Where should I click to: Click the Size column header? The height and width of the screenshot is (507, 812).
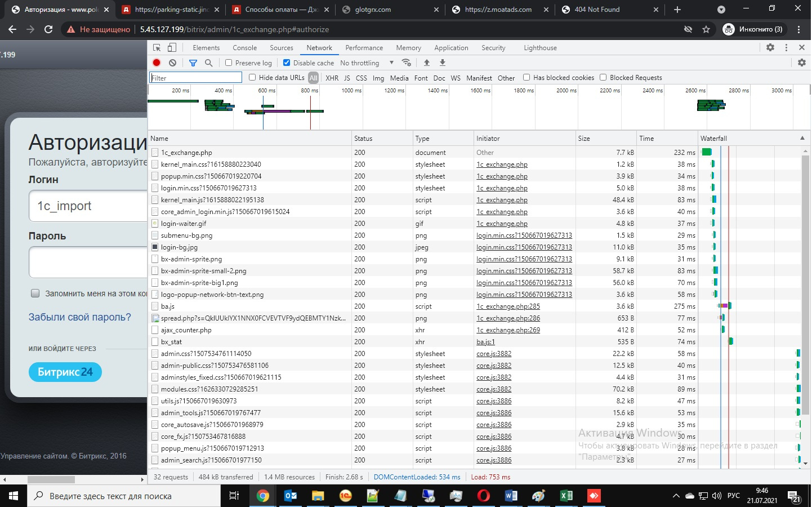click(606, 138)
